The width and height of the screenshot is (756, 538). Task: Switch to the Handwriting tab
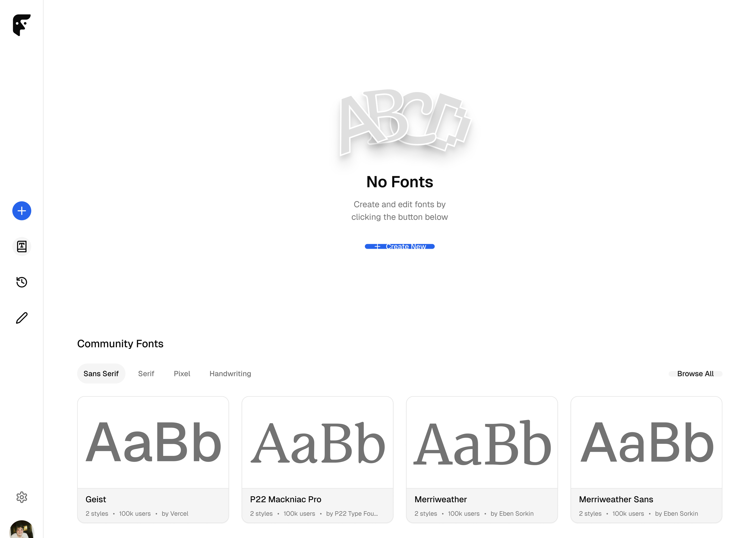click(x=230, y=374)
